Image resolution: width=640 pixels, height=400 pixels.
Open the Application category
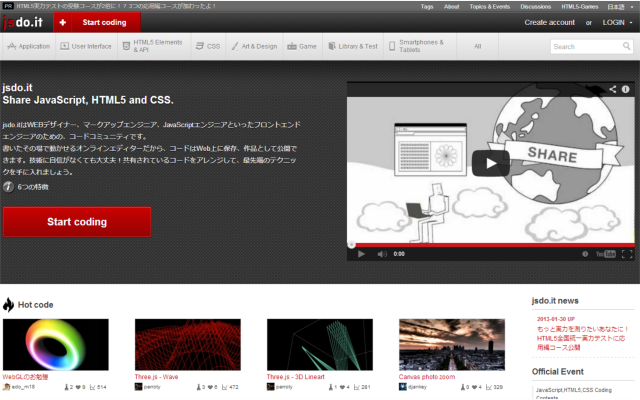[29, 47]
